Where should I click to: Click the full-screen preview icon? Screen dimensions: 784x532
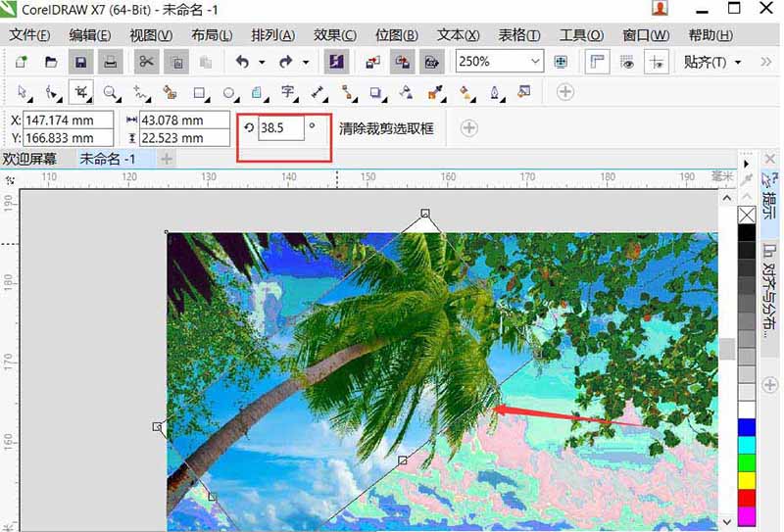click(561, 62)
